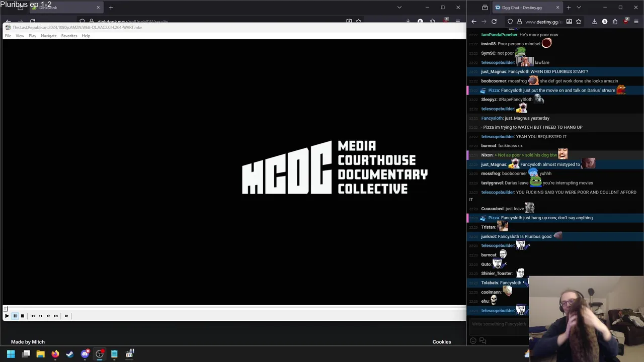Open Windows Start menu

[11, 354]
